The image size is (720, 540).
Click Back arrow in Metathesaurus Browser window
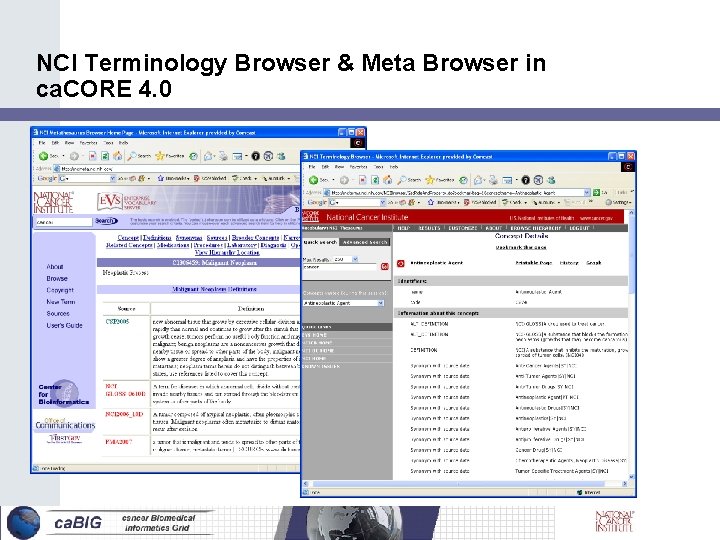pyautogui.click(x=44, y=156)
